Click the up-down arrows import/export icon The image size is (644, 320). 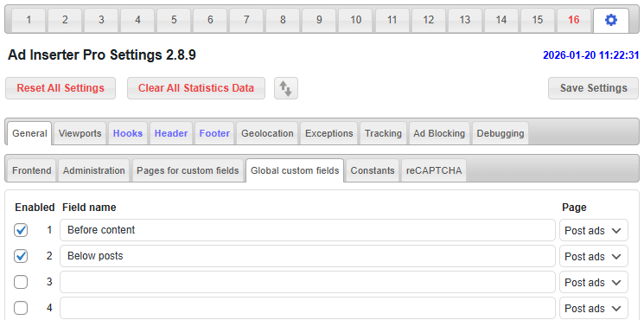286,88
